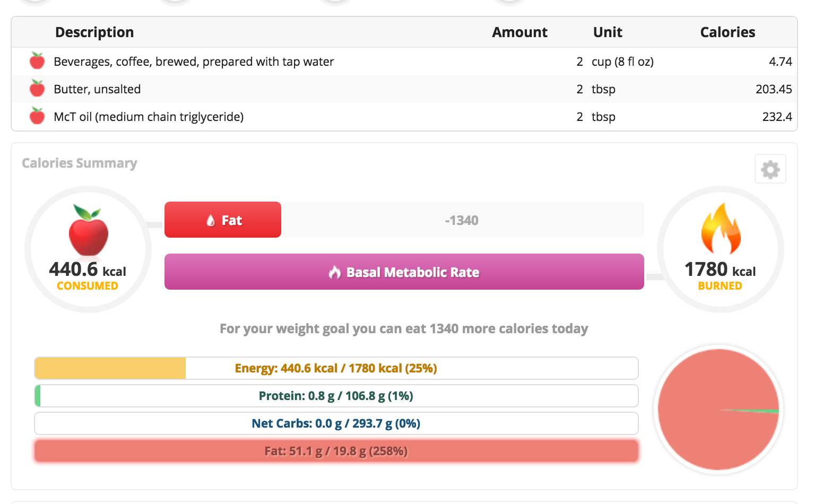The image size is (814, 504).
Task: Select the McT oil diary row
Action: coord(404,117)
